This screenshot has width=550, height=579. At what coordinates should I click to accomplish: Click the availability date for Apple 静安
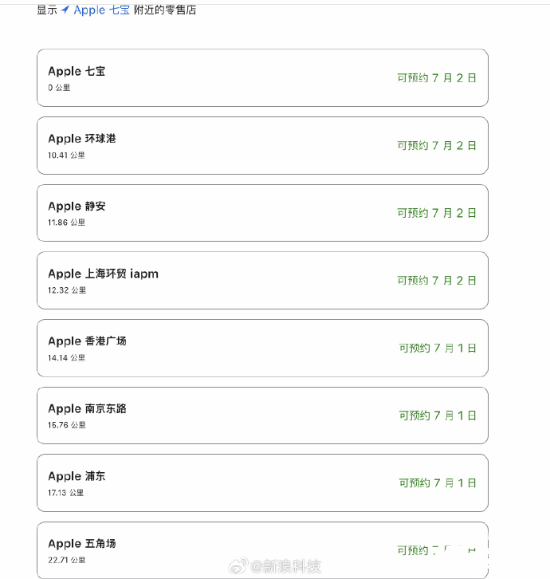[437, 213]
